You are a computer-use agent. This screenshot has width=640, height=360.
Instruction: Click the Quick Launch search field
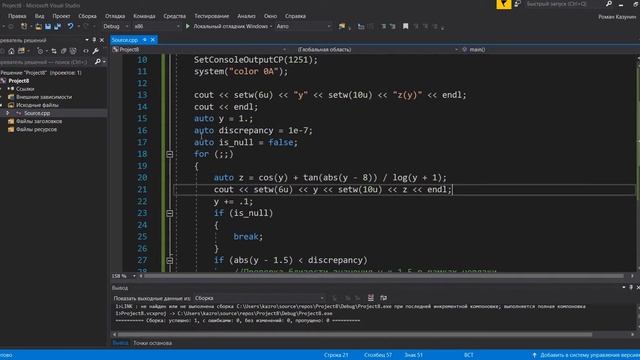click(564, 4)
